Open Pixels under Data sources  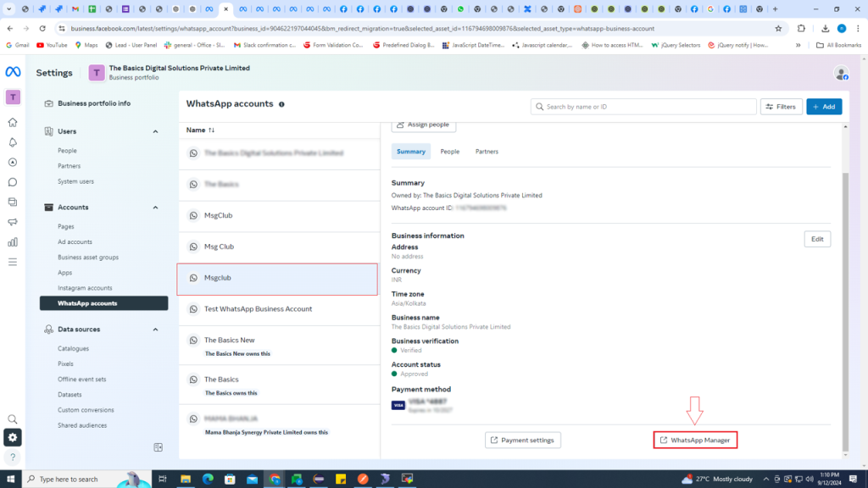point(65,364)
